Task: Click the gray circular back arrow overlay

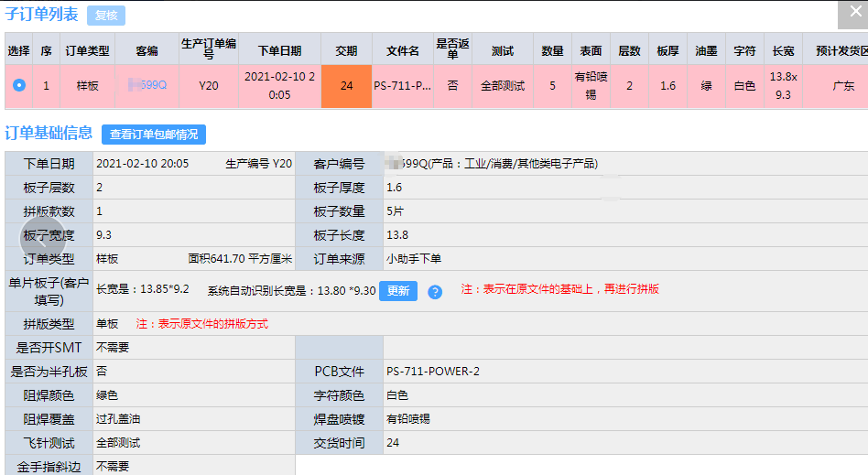Action: coord(43,239)
